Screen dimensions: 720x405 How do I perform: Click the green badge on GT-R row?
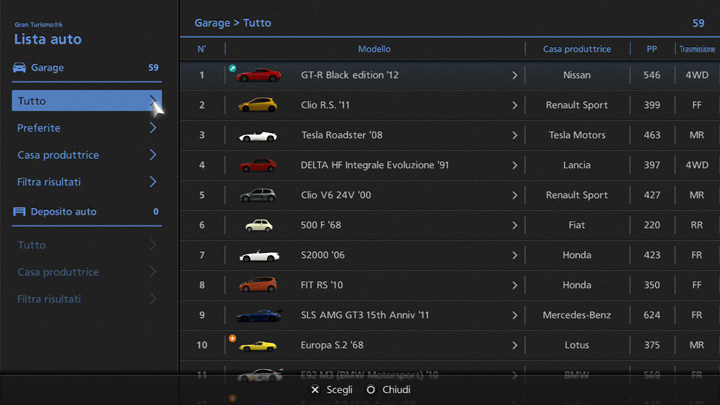[232, 68]
